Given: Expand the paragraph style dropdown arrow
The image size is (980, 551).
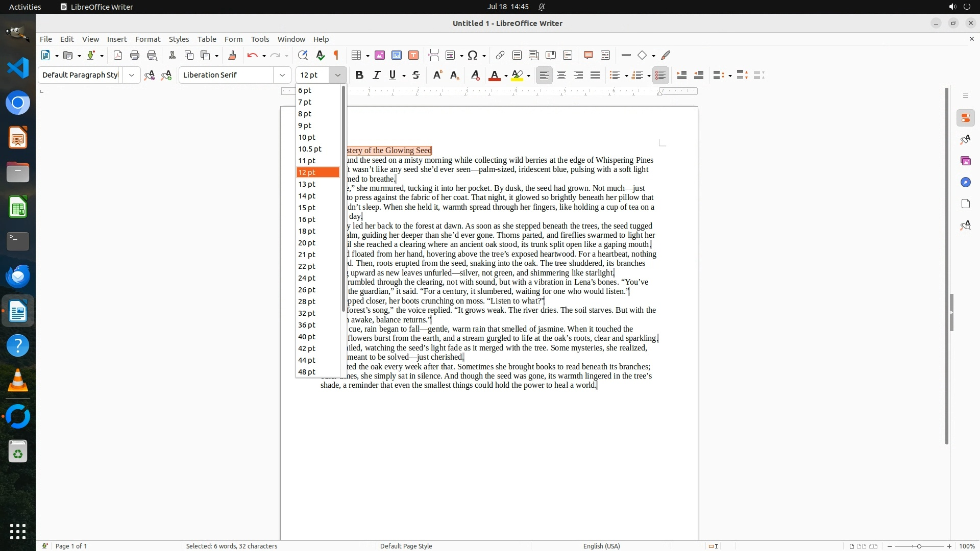Looking at the screenshot, I should pyautogui.click(x=132, y=75).
